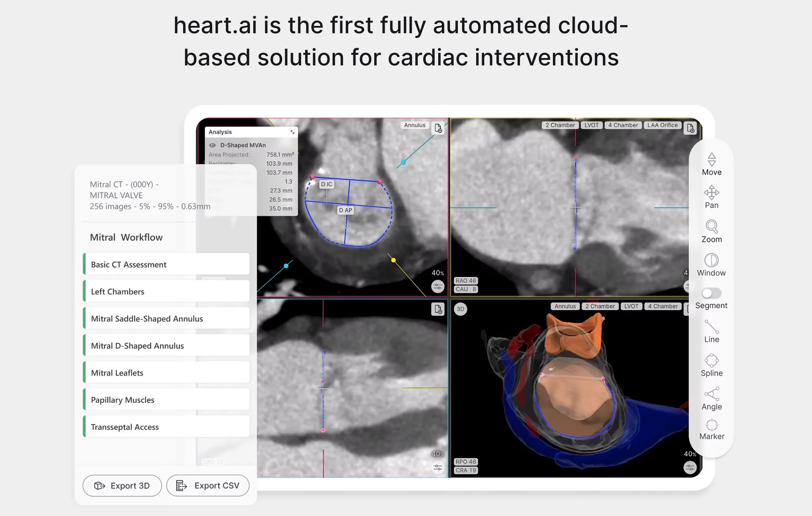Open Papillary Muscles workflow step
This screenshot has height=516, width=812.
166,399
